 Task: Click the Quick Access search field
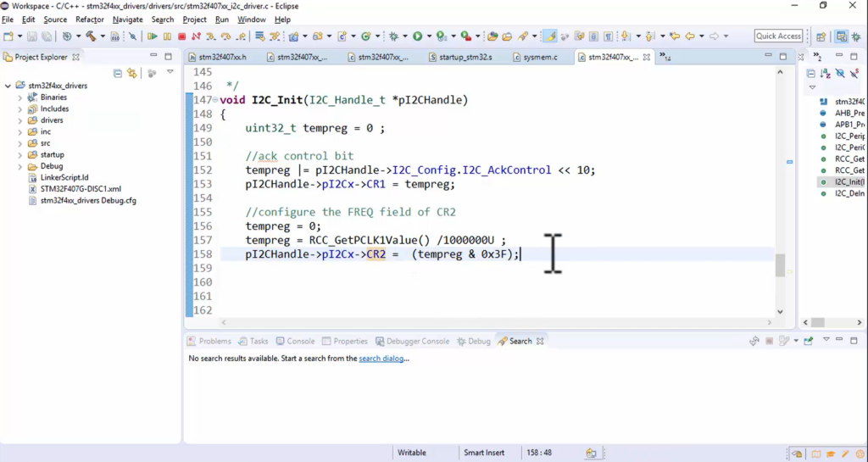point(778,36)
